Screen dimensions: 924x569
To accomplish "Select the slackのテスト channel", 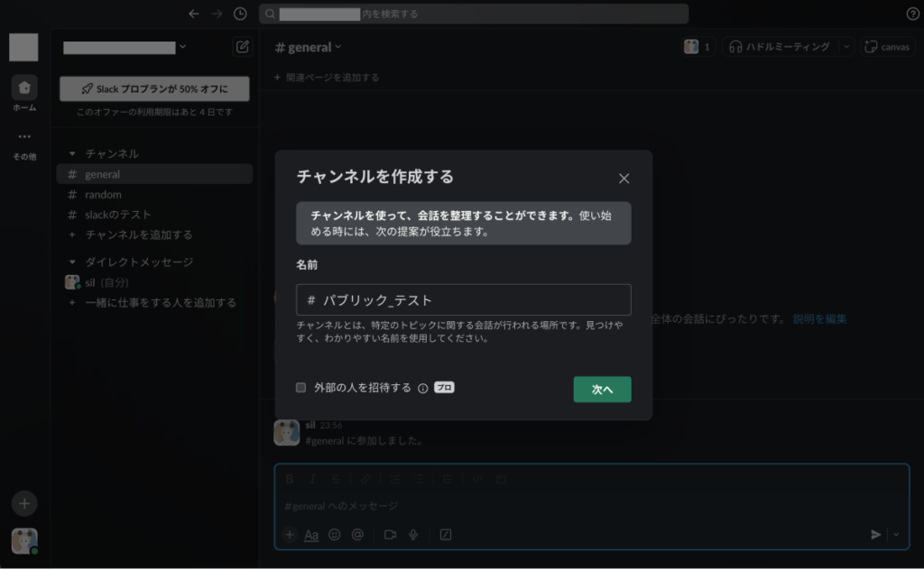I will click(117, 215).
